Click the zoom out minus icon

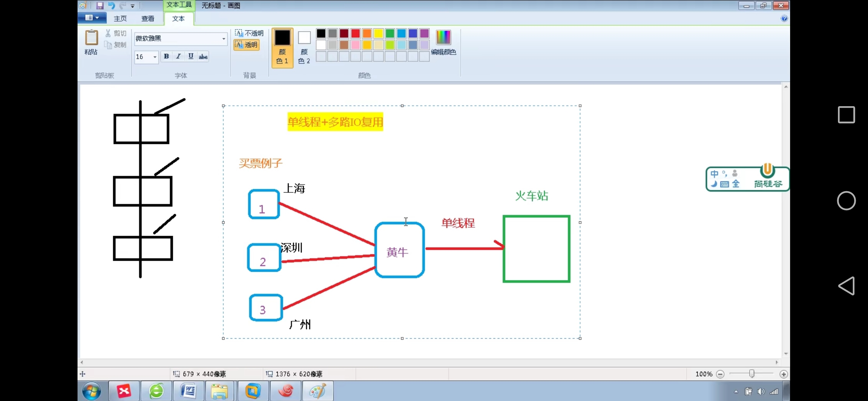[720, 374]
